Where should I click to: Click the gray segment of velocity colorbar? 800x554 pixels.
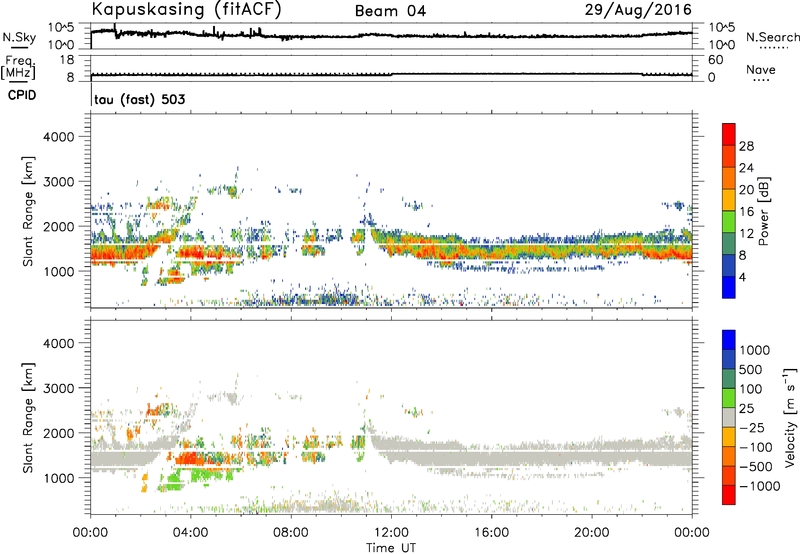click(729, 417)
